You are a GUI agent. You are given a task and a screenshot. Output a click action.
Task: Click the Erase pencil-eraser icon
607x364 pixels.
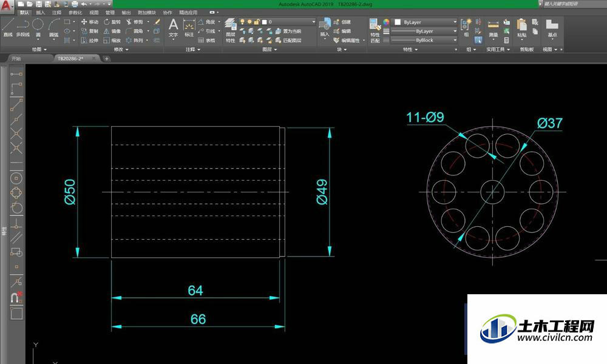click(x=157, y=22)
